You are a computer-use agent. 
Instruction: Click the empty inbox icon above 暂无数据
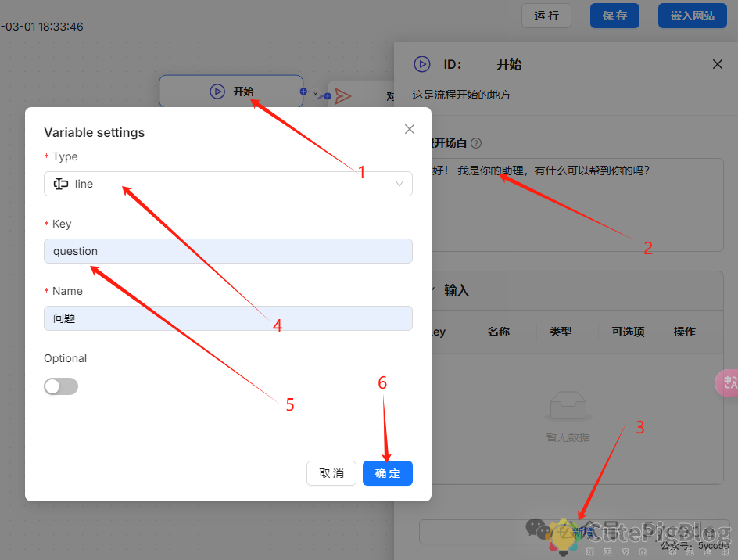[x=568, y=407]
